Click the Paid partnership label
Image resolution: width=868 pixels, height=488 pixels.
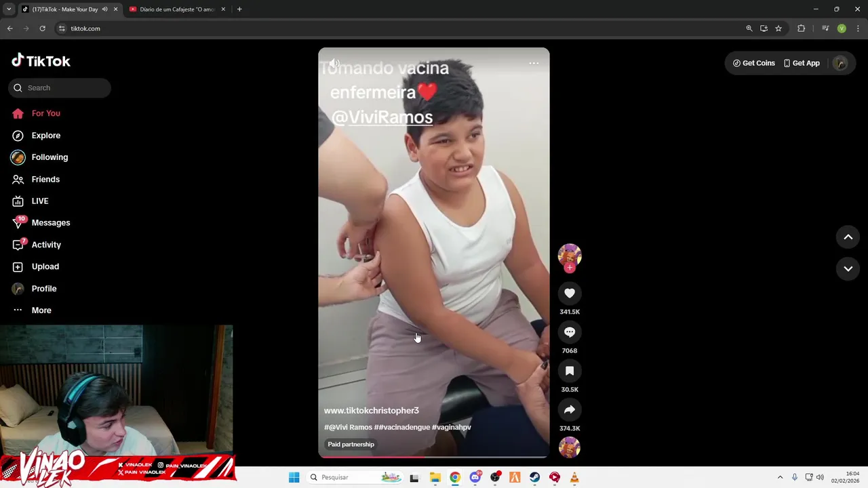tap(351, 445)
